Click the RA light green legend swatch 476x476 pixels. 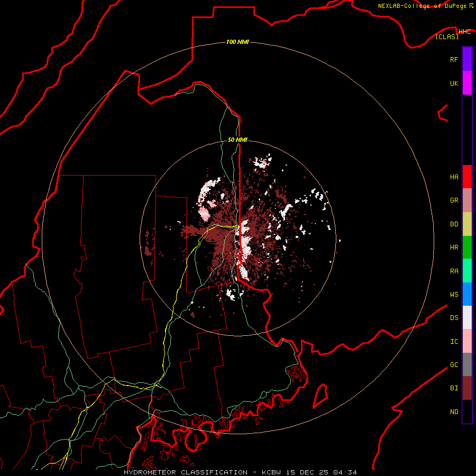467,271
